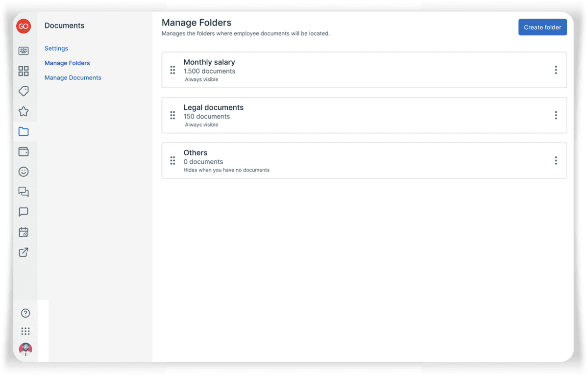Click the Create folder button
The image size is (588, 376).
click(x=542, y=27)
